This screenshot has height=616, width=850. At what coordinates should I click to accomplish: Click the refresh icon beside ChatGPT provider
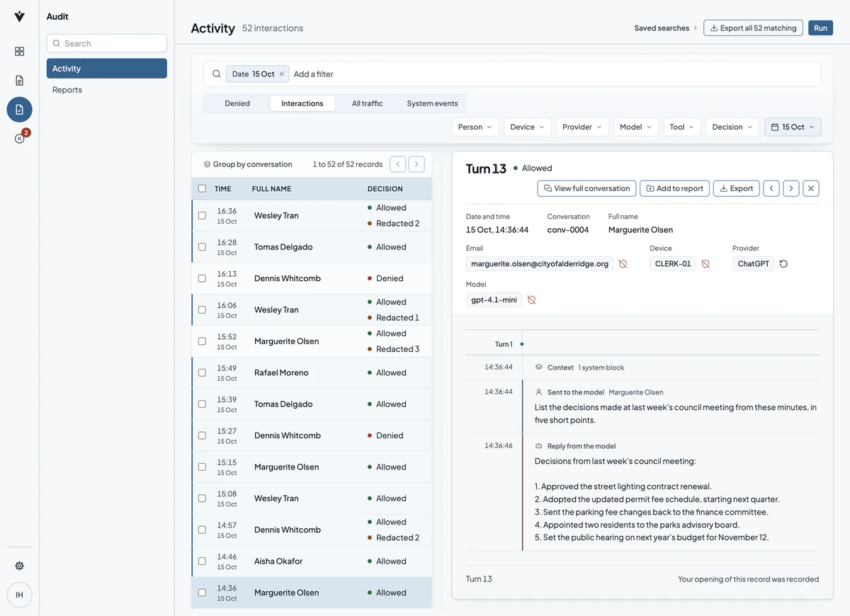tap(783, 263)
